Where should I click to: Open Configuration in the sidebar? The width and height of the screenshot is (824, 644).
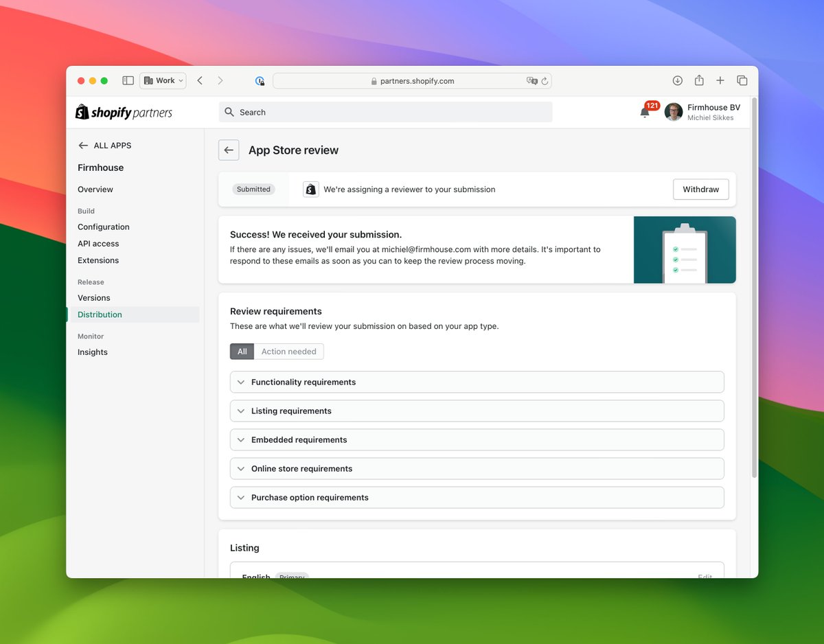[104, 227]
